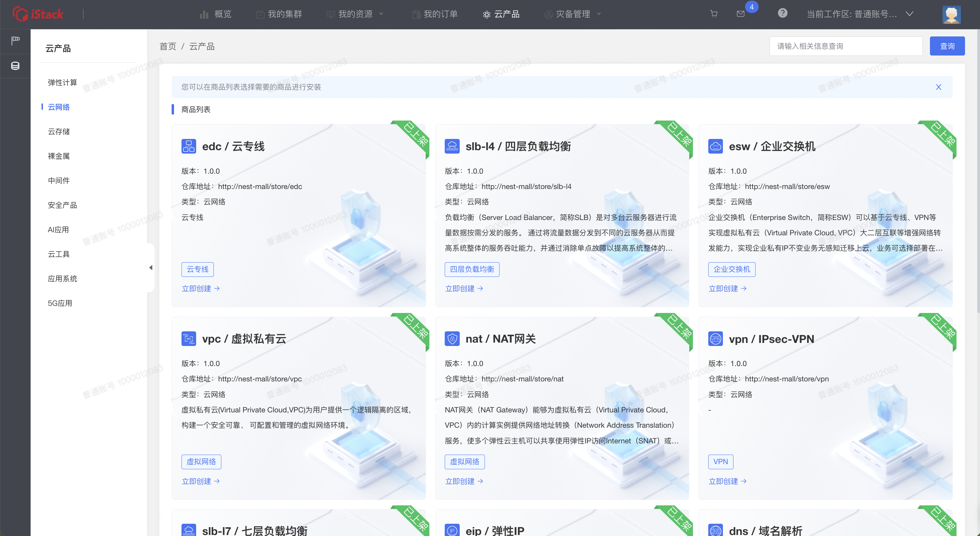Click the vpn product icon
The height and width of the screenshot is (536, 980).
tap(715, 338)
